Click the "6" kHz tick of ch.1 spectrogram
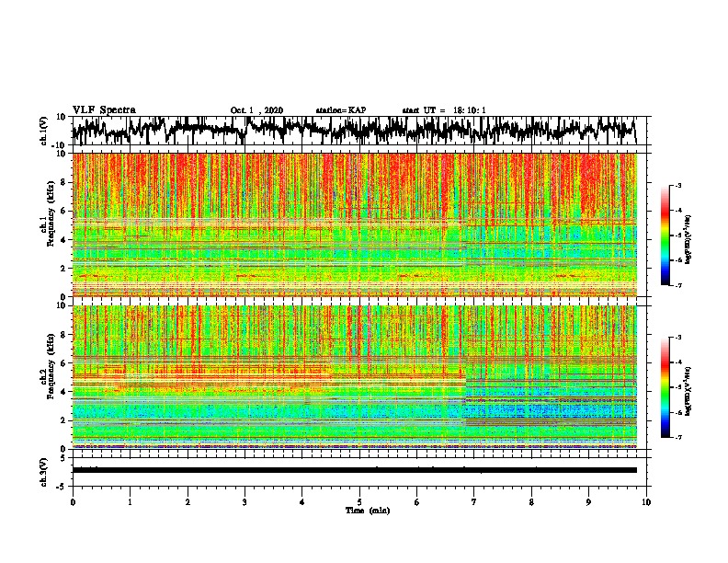 click(x=64, y=211)
